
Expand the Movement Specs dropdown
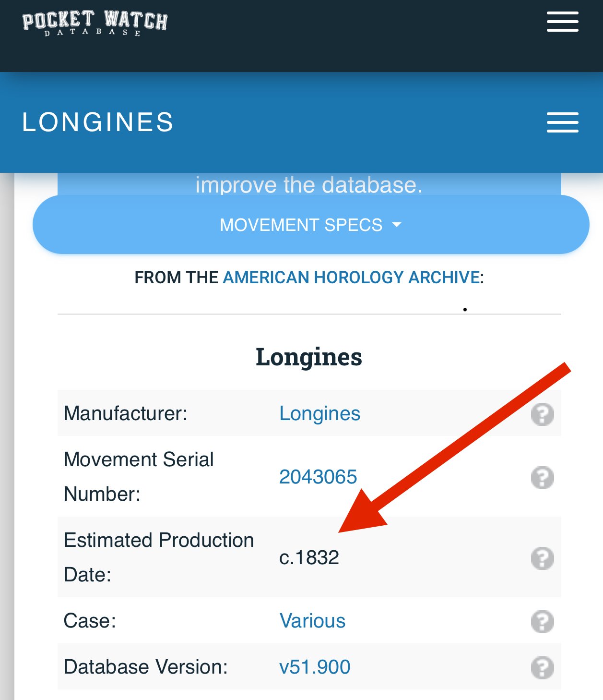[x=310, y=225]
